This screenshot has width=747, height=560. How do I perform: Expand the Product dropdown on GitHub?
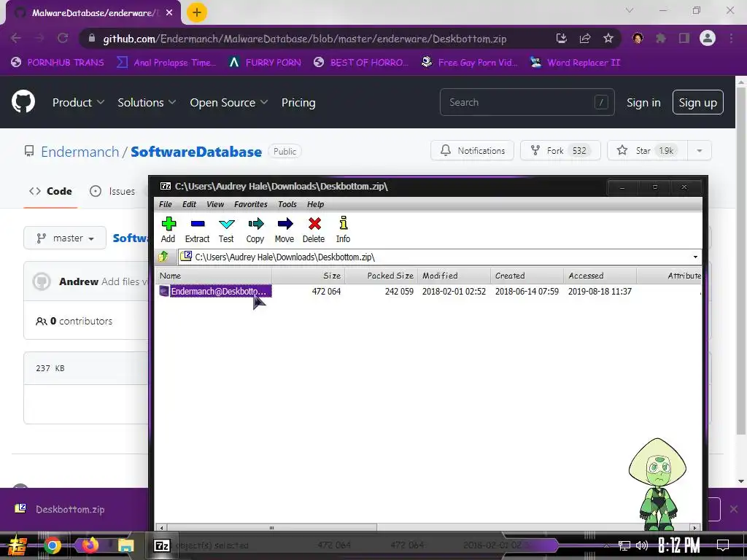[x=78, y=102]
